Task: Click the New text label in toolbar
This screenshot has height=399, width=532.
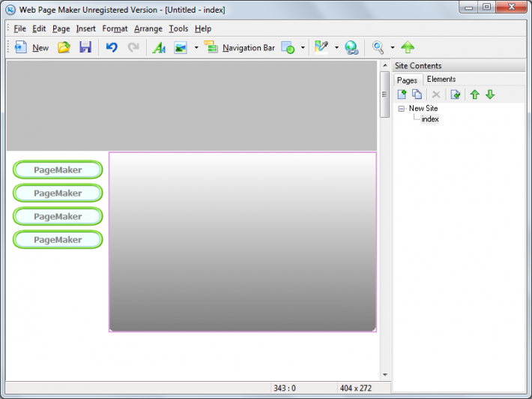Action: point(40,48)
